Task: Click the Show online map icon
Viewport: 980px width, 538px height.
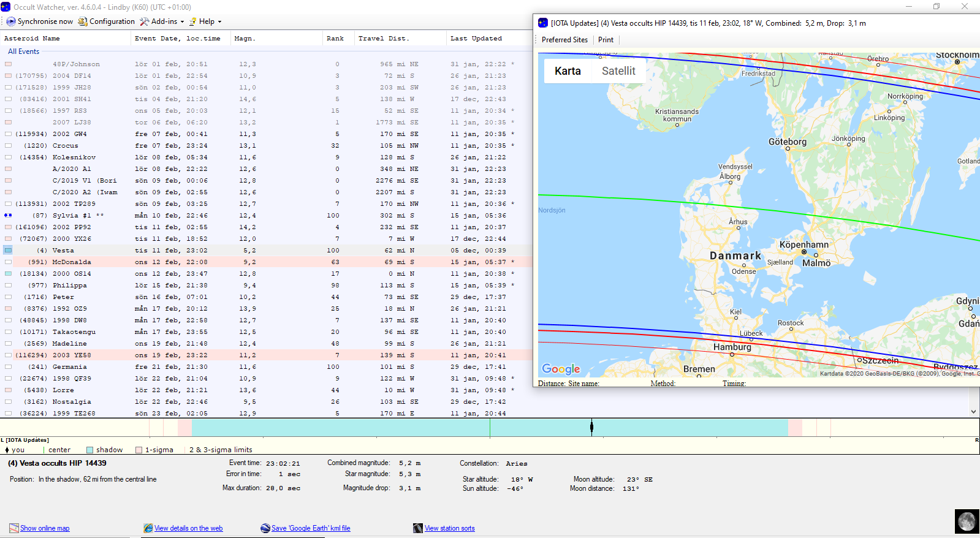Action: point(13,528)
